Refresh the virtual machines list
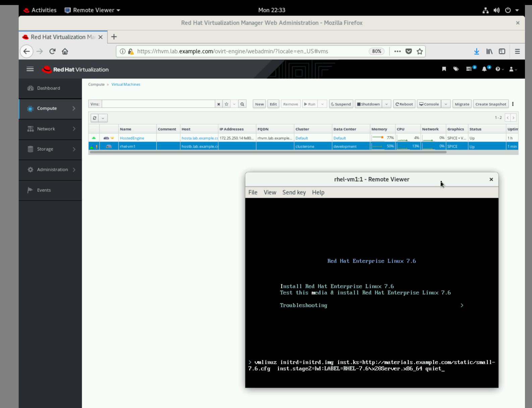Screen dimensions: 532x408 (95, 118)
